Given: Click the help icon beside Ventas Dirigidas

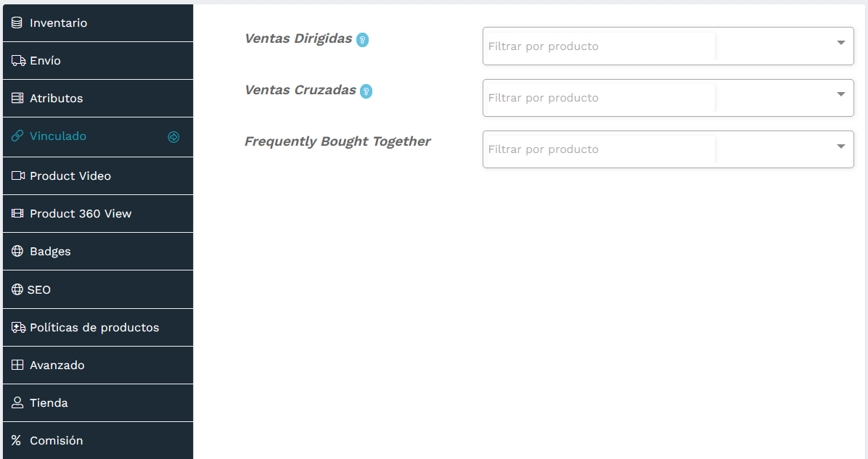Looking at the screenshot, I should point(363,40).
